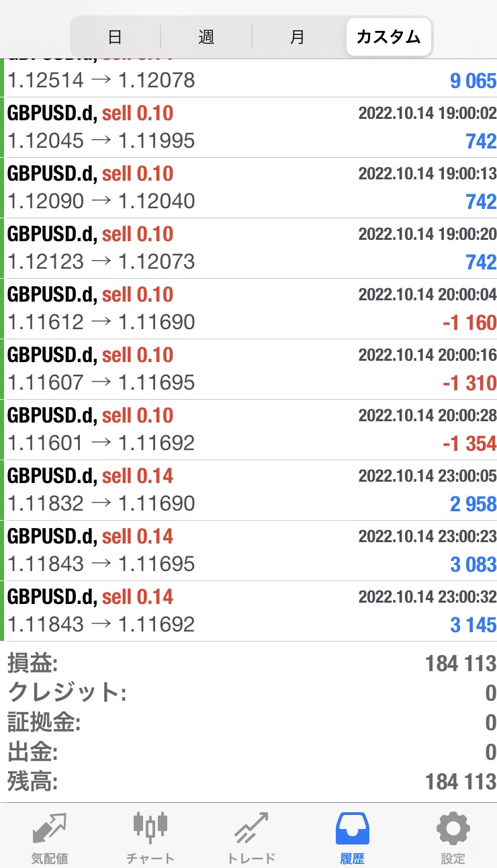This screenshot has height=868, width=497.
Task: Open the sell 0.14 trade at 23:00:05
Action: pos(248,490)
